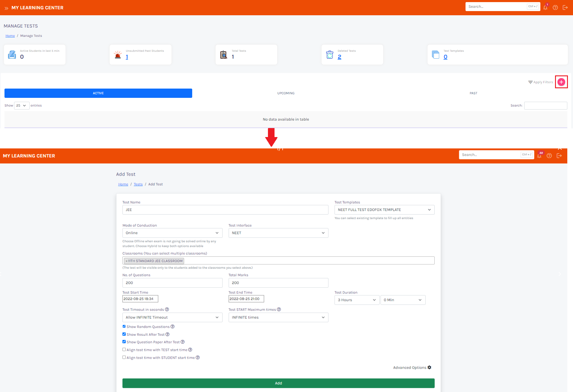Enable Align test time with TEST start time

click(124, 350)
